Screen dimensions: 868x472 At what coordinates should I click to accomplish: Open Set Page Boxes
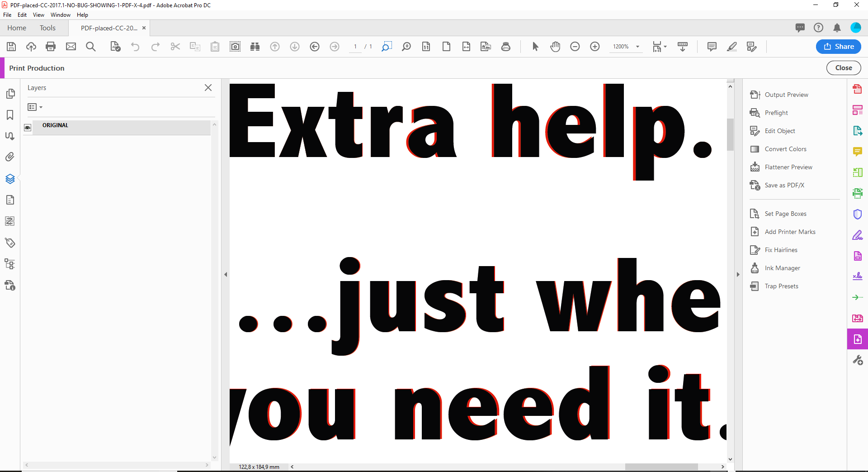[785, 214]
